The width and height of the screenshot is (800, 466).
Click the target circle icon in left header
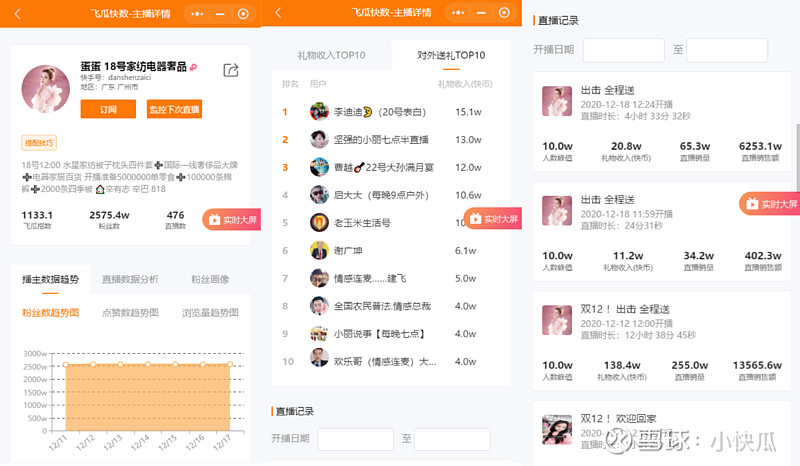[243, 14]
